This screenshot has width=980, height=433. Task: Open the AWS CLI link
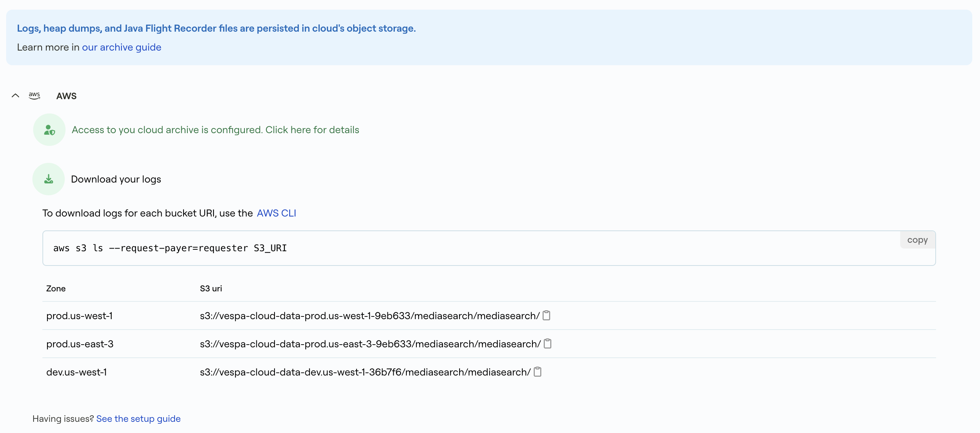276,213
